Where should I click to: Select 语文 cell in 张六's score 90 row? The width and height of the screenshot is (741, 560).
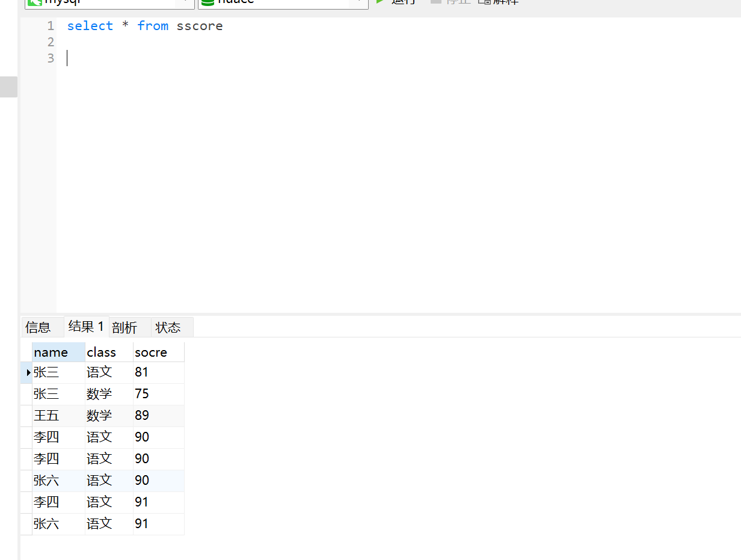(109, 481)
